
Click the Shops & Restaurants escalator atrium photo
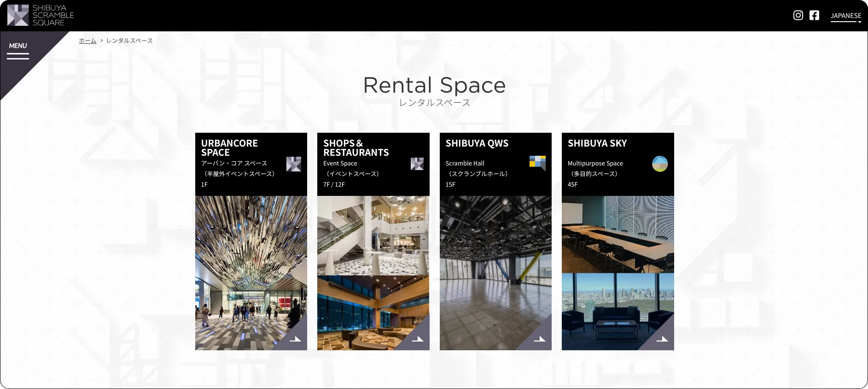pyautogui.click(x=373, y=235)
